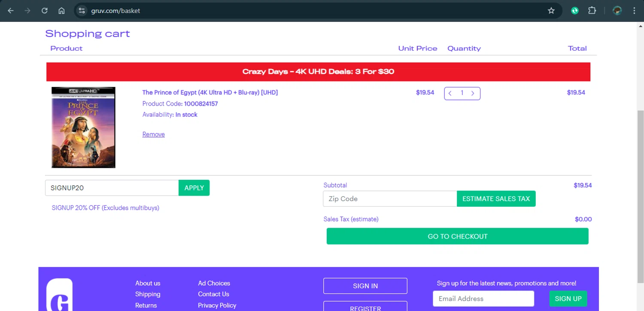
Task: Open the Shipping footer link
Action: pyautogui.click(x=148, y=294)
